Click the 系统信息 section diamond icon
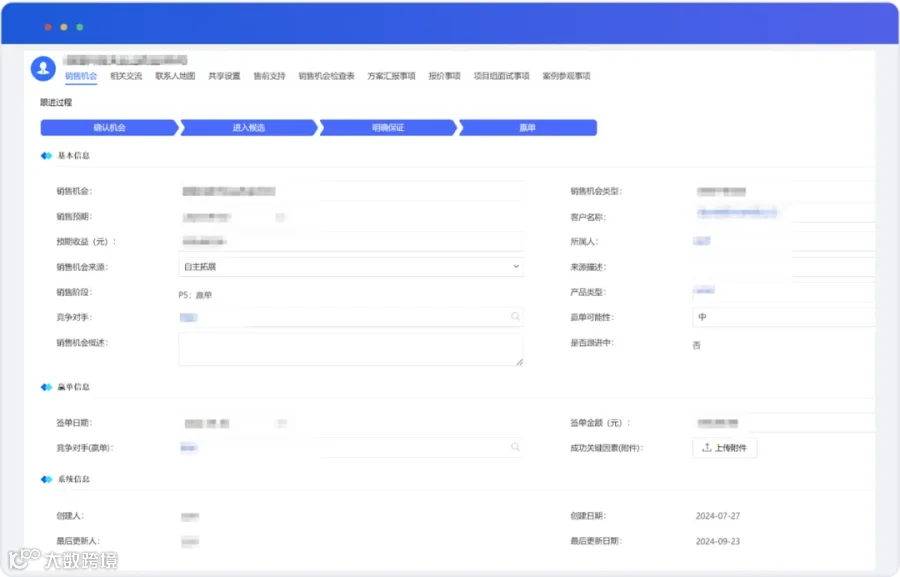Viewport: 900px width, 577px height. [x=46, y=479]
